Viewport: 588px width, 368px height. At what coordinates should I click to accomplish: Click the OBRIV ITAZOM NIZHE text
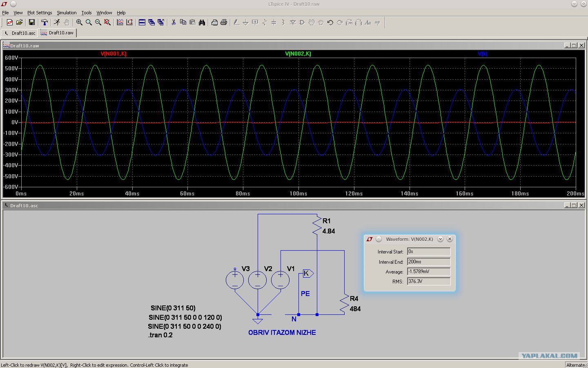pyautogui.click(x=282, y=332)
